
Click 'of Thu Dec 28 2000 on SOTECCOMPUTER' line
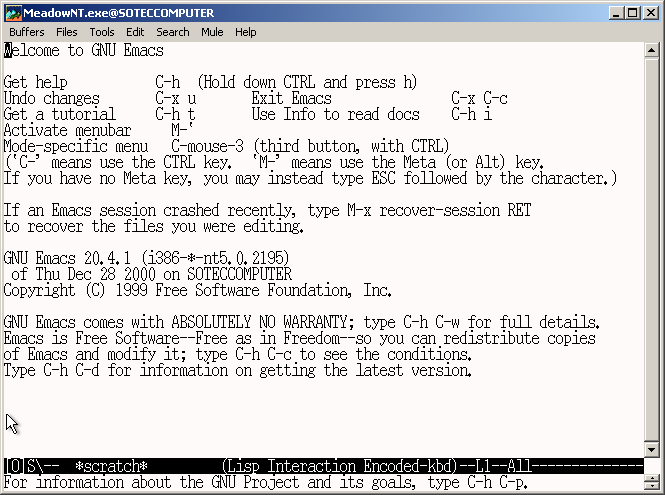(x=151, y=274)
